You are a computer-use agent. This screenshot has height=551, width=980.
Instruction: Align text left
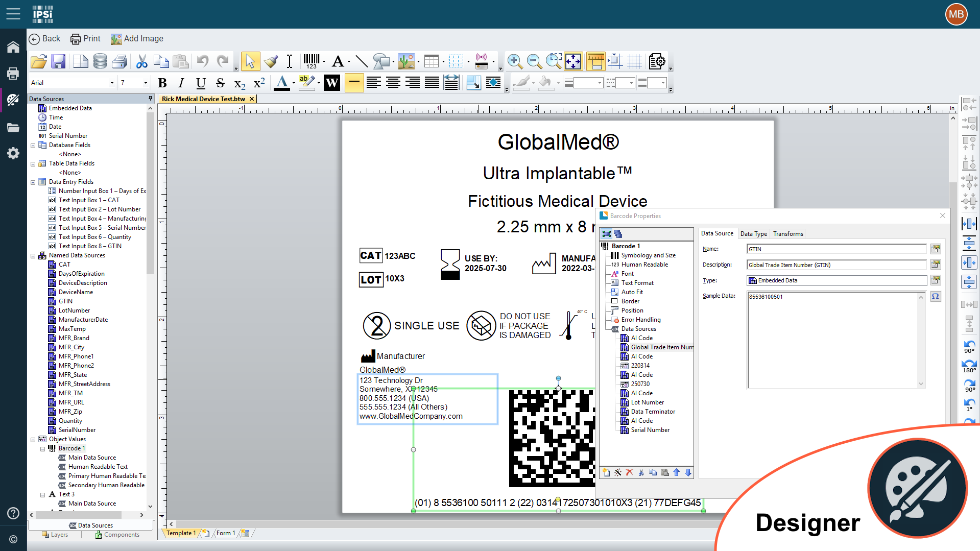(374, 83)
